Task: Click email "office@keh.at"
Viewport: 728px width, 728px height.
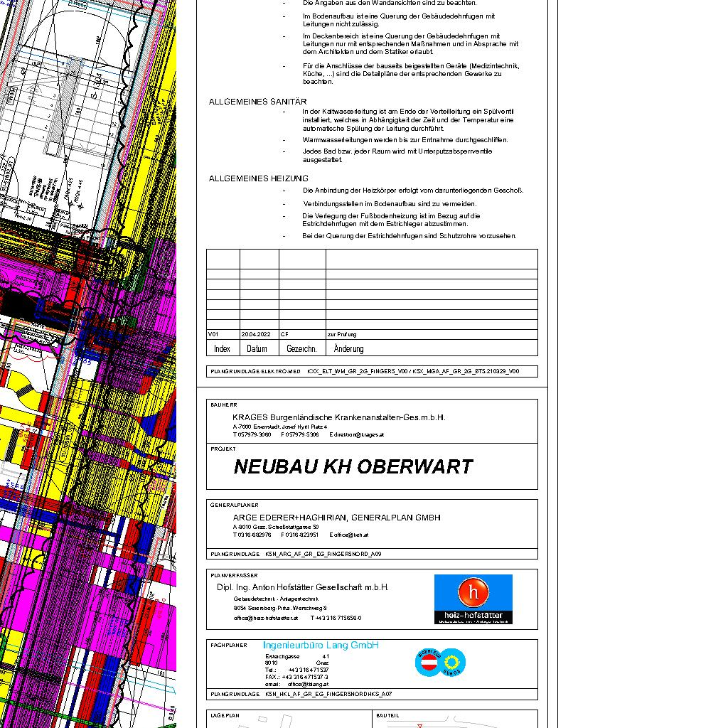Action: [x=351, y=535]
